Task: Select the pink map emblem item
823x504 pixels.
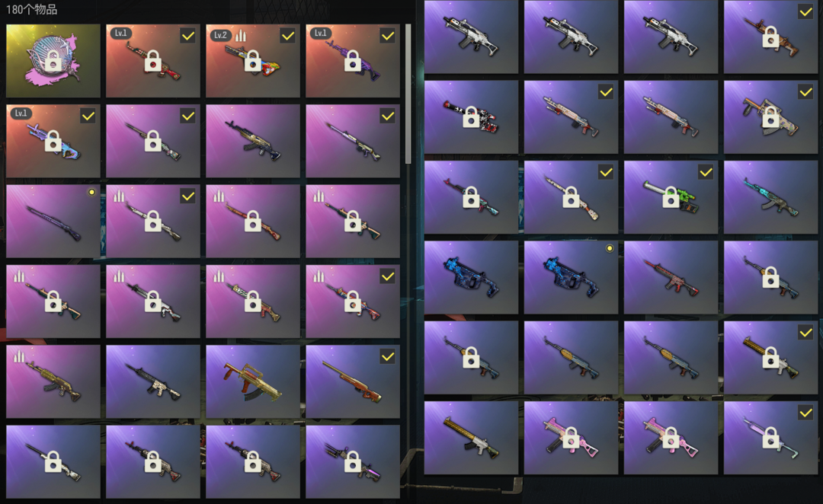Action: 53,61
